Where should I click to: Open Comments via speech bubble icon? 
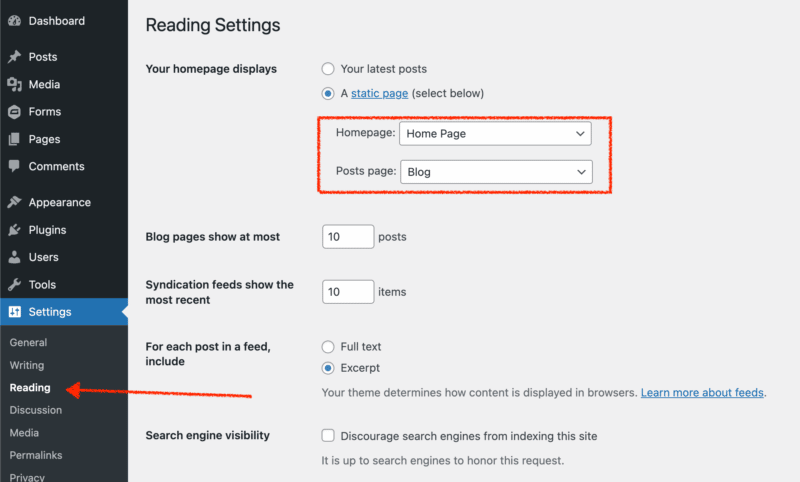[x=14, y=166]
